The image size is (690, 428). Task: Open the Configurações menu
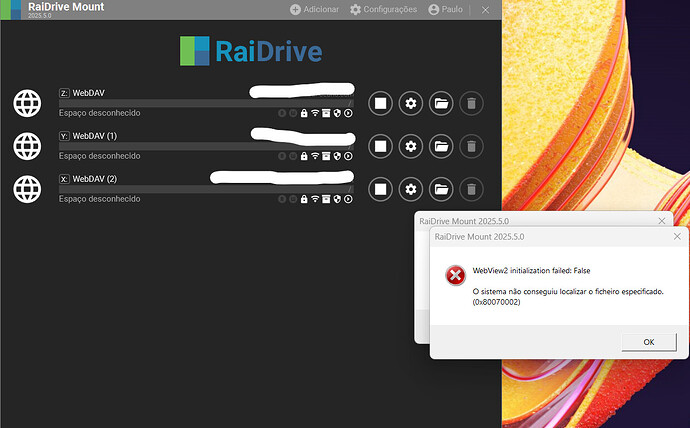pos(383,9)
